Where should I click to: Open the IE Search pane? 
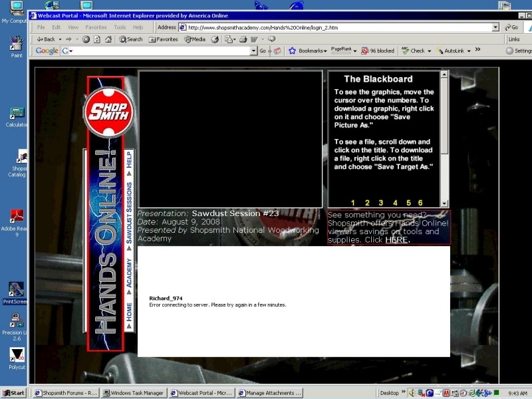pos(130,39)
